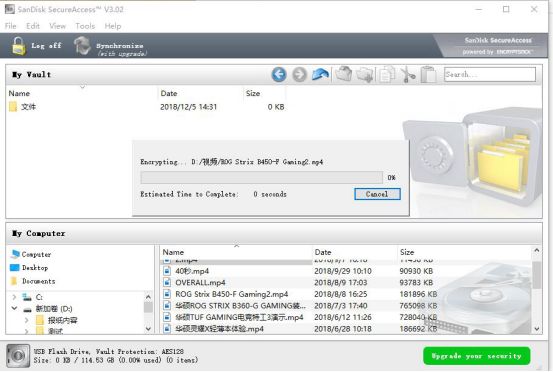Open the View menu
Screen dimensions: 553x372
(x=57, y=26)
